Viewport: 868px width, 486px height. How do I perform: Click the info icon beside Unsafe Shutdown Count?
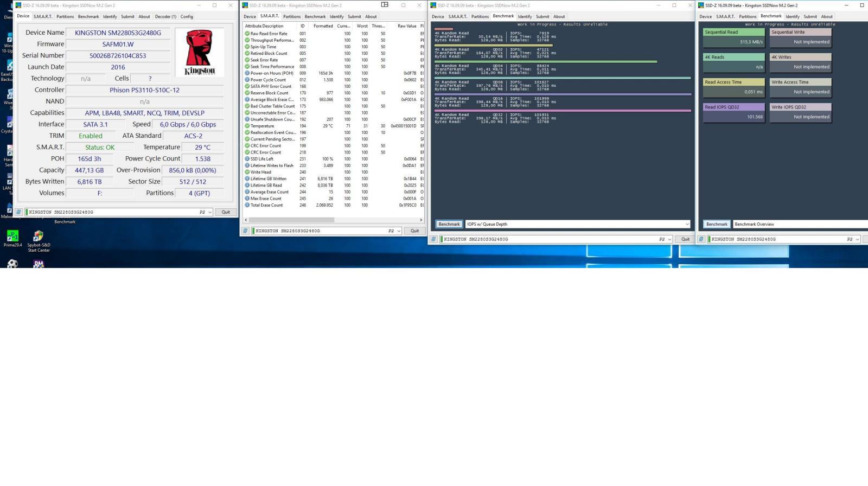click(247, 119)
